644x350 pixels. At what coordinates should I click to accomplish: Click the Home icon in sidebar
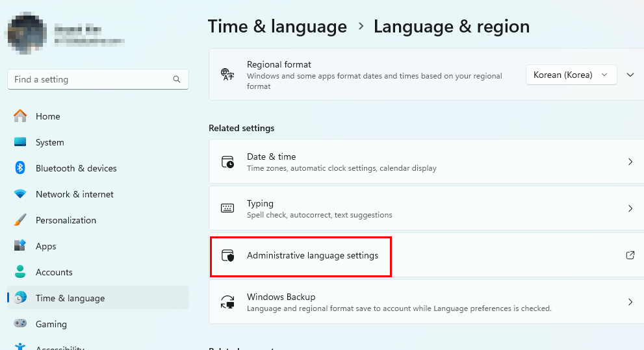[19, 116]
